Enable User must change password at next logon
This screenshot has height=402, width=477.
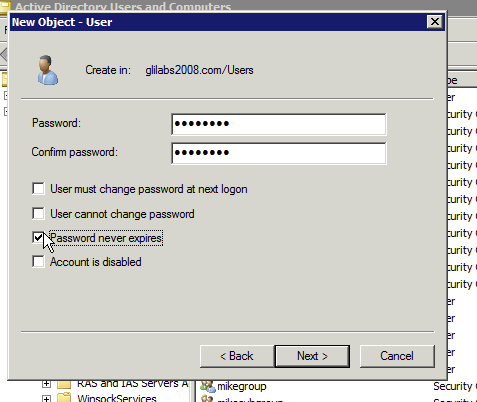tap(38, 188)
